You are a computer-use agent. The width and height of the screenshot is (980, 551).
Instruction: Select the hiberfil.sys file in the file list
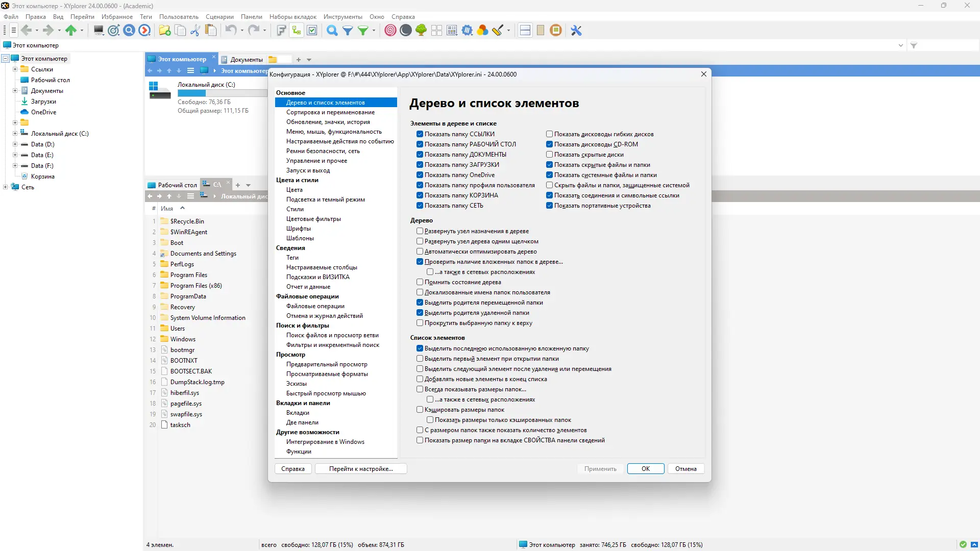tap(185, 392)
